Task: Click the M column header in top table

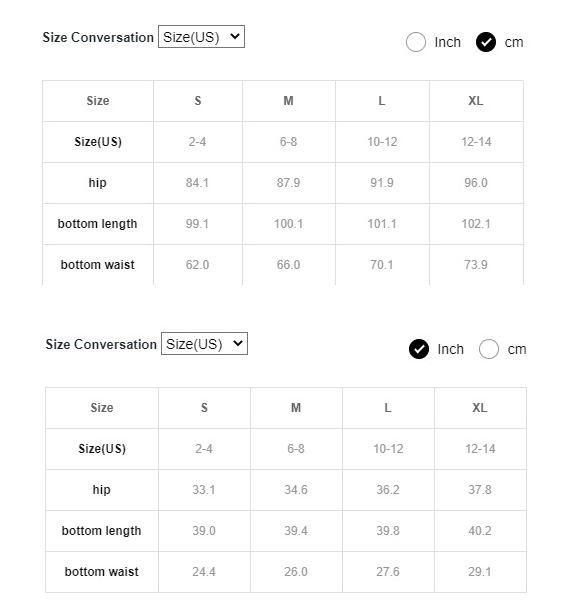Action: (x=288, y=101)
